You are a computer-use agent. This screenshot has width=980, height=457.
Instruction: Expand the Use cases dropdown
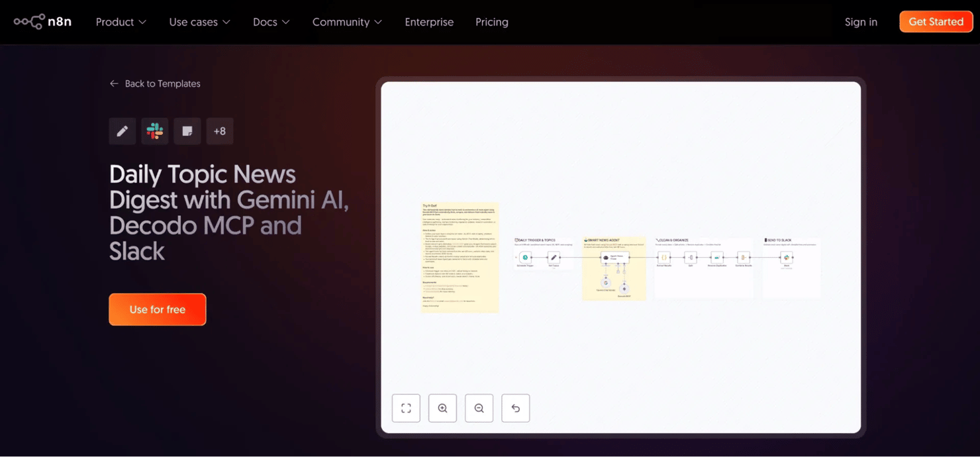click(199, 22)
